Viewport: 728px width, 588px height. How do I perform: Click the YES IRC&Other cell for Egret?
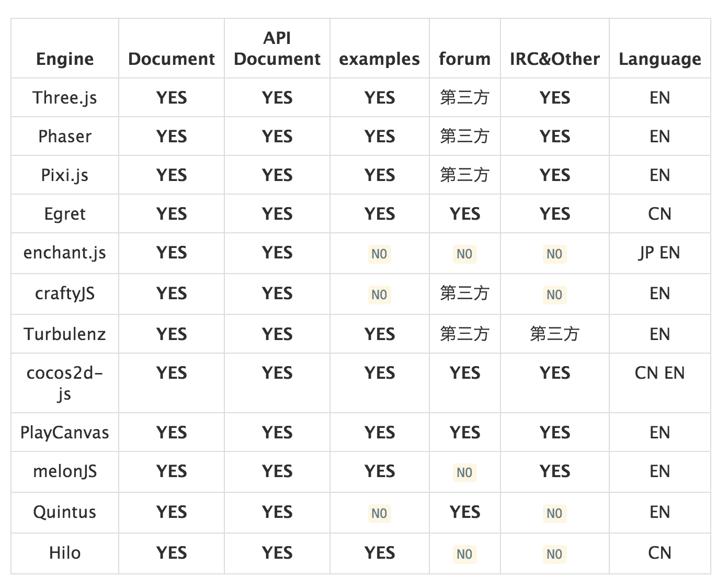coord(555,214)
